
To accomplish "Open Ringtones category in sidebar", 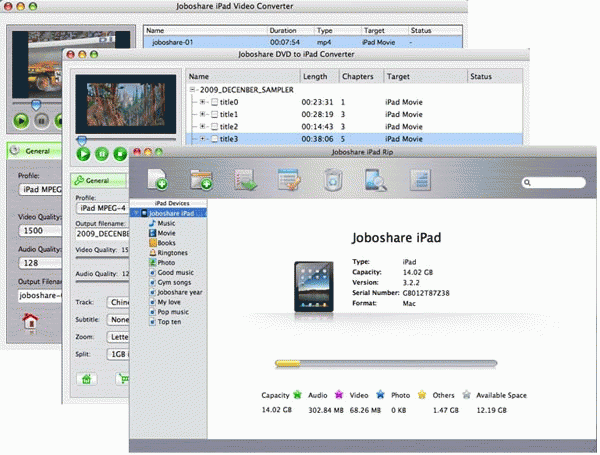I will point(172,253).
